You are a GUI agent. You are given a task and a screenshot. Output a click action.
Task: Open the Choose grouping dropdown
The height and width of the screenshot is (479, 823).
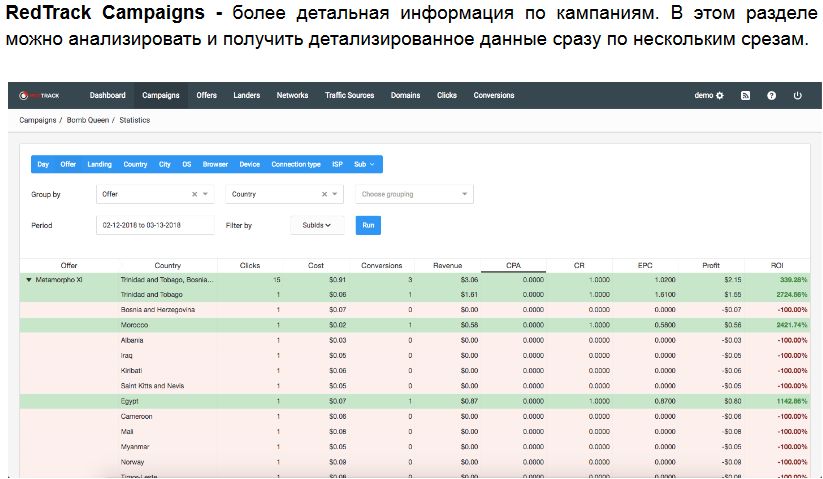tap(414, 194)
